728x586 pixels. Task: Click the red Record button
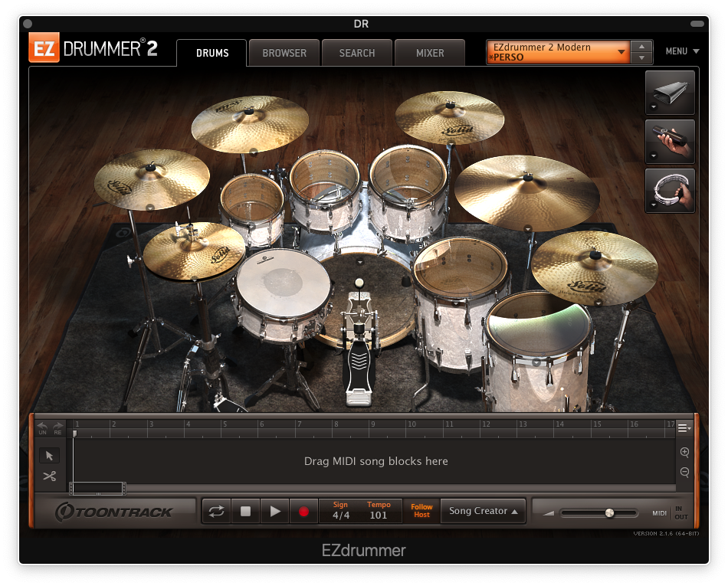[x=303, y=511]
